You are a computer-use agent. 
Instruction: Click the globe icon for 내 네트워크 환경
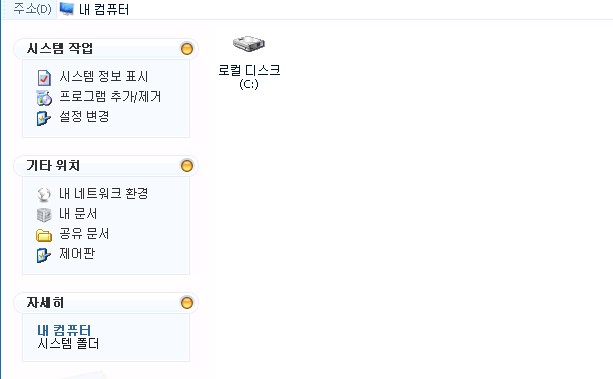pos(44,194)
